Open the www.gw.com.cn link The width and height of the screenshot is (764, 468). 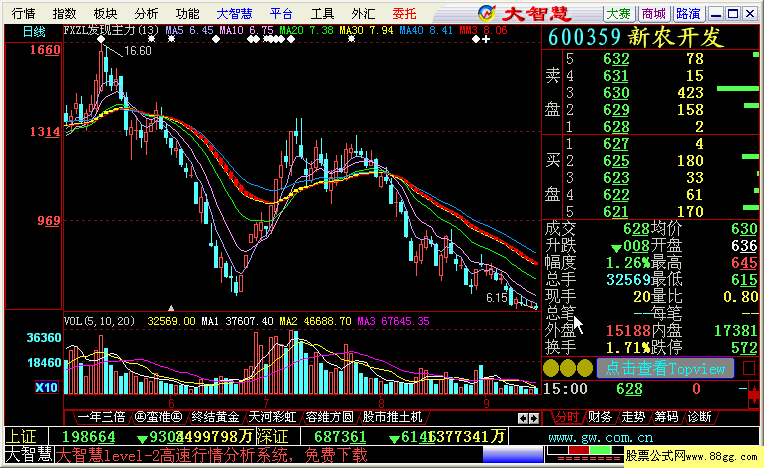coord(601,438)
